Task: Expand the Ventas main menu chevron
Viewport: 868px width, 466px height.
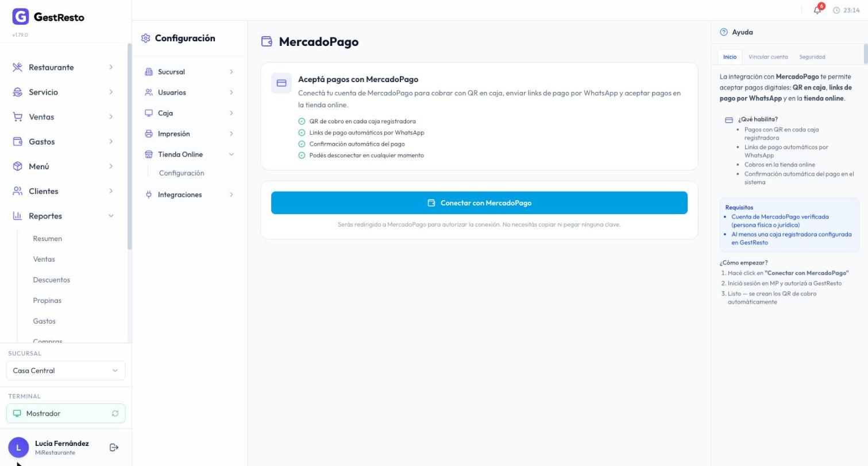Action: click(x=111, y=116)
